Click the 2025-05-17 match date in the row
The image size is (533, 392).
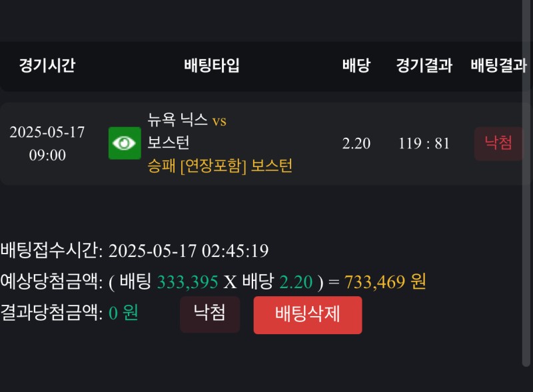47,132
